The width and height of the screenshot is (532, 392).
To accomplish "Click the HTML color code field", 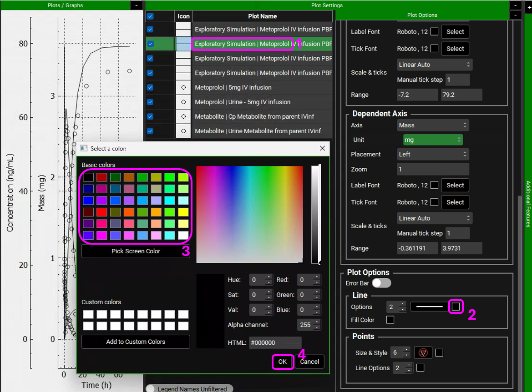I will [x=275, y=343].
